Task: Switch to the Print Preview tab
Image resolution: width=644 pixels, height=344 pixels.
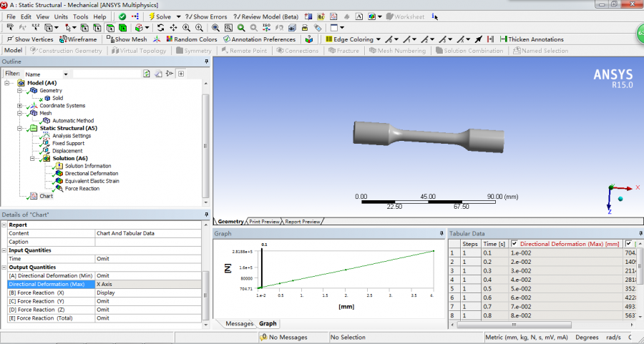Action: (x=264, y=222)
